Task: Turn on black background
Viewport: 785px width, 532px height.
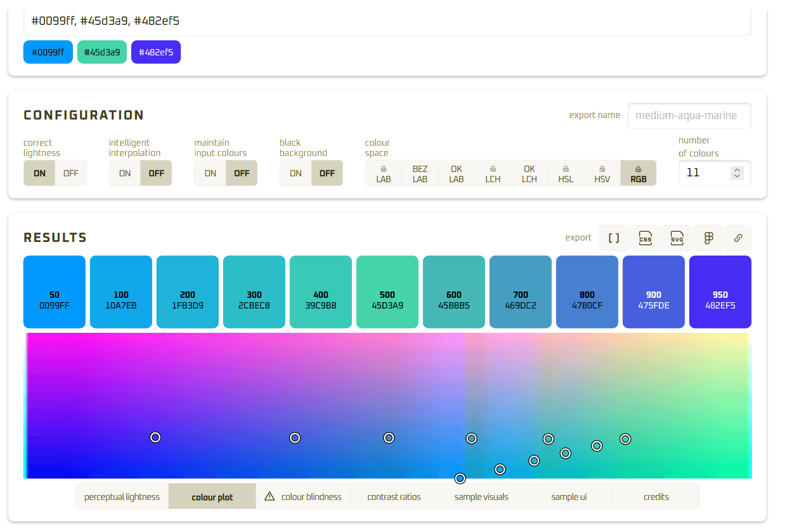Action: (x=295, y=173)
